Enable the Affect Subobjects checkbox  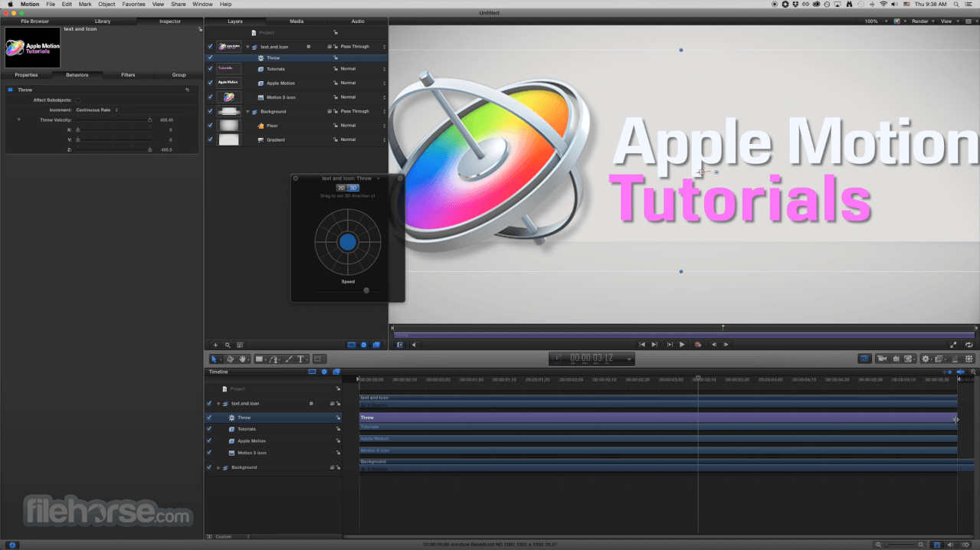(x=78, y=100)
